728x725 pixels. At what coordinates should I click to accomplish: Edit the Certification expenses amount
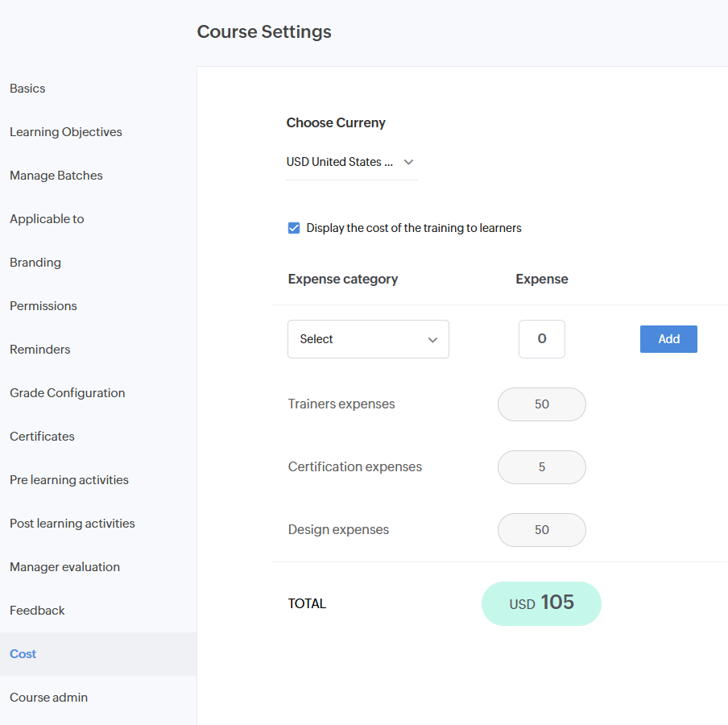click(x=541, y=467)
